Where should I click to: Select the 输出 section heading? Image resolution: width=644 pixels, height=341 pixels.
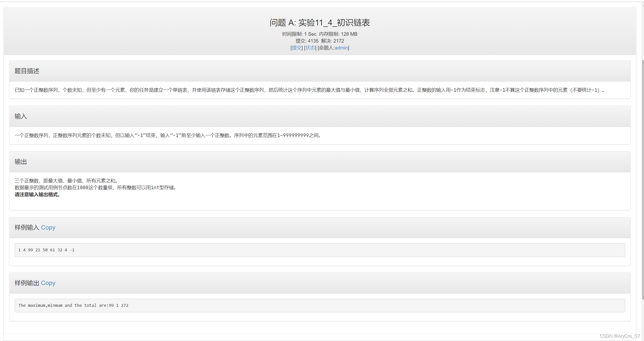click(21, 162)
